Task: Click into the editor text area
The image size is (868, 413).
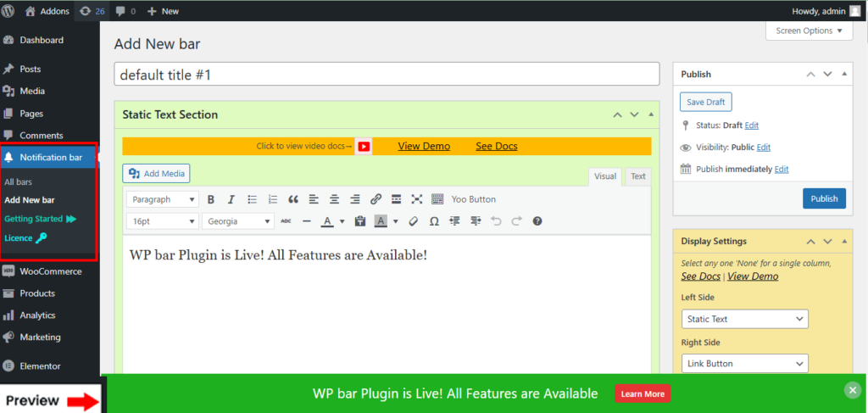Action: tap(387, 304)
